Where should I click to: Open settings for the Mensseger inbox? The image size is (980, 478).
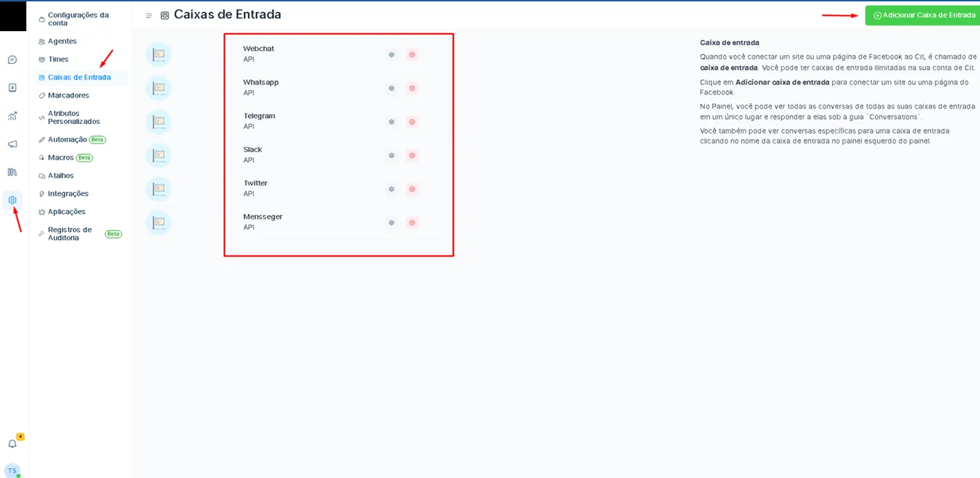pos(392,222)
